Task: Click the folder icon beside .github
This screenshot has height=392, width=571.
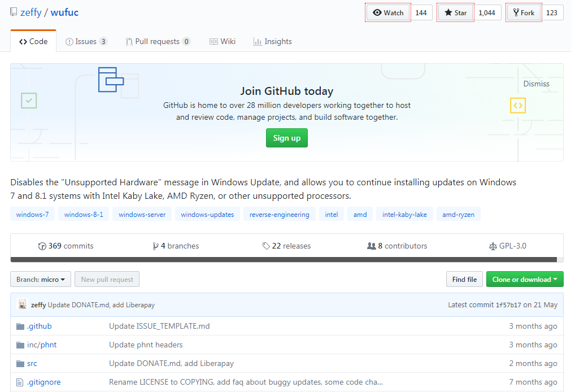Action: coord(20,326)
